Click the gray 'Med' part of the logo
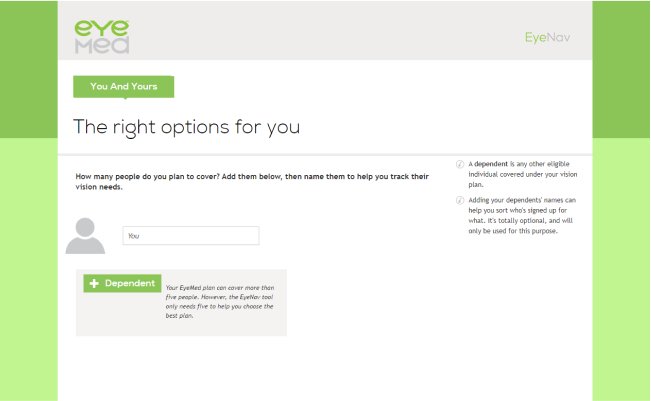This screenshot has width=651, height=401. point(102,46)
